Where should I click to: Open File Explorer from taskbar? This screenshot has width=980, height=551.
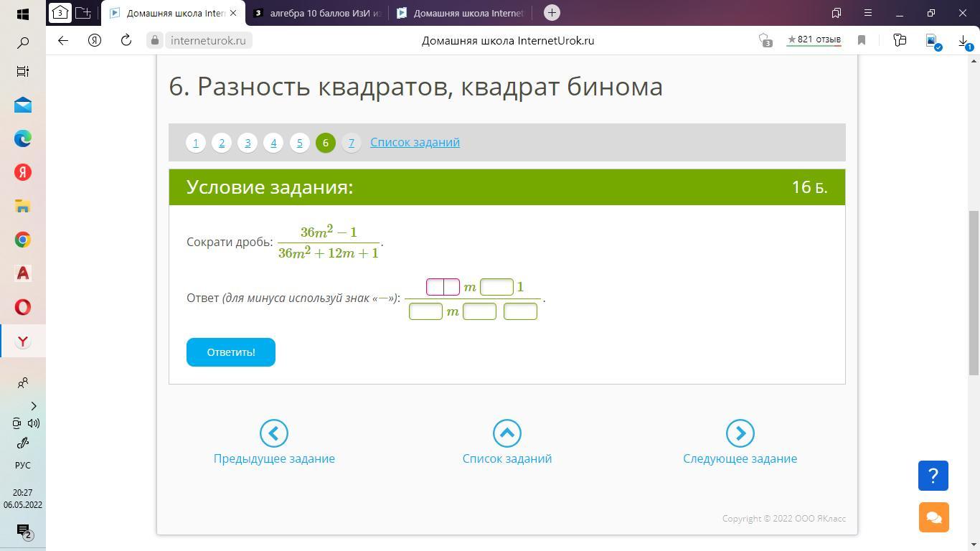(x=22, y=206)
